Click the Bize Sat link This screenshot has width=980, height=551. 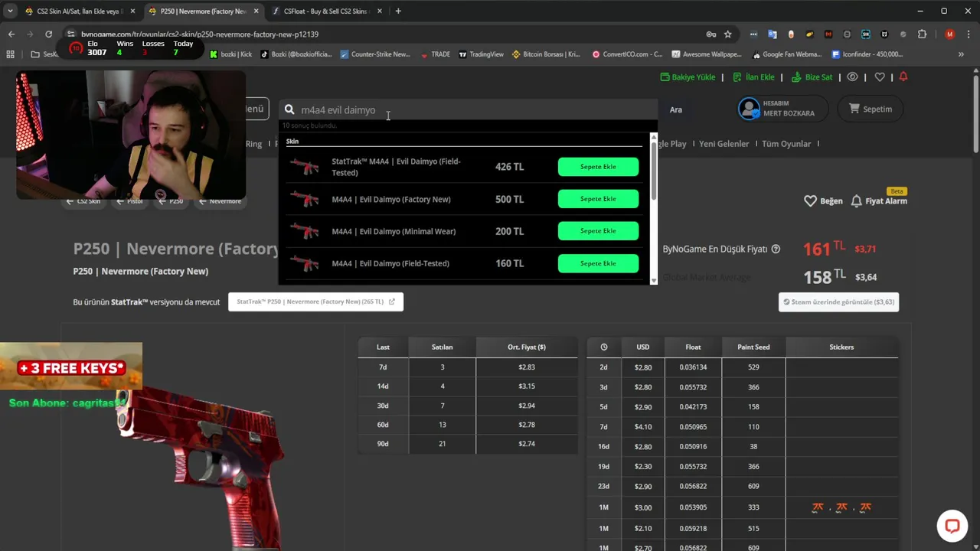tap(812, 77)
